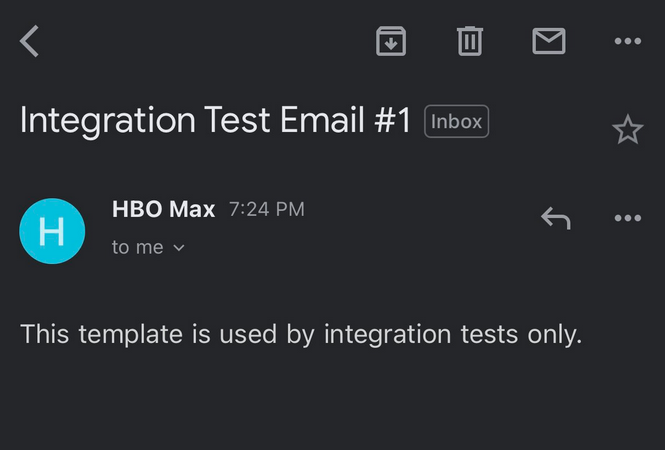Tap the 7:24 PM timestamp
The image size is (665, 450).
[267, 209]
